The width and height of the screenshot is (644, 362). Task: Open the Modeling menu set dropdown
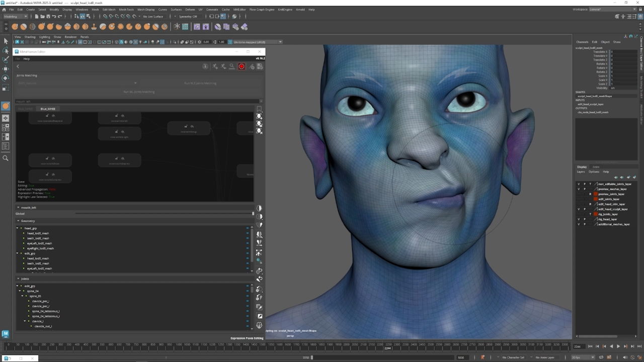pyautogui.click(x=15, y=16)
